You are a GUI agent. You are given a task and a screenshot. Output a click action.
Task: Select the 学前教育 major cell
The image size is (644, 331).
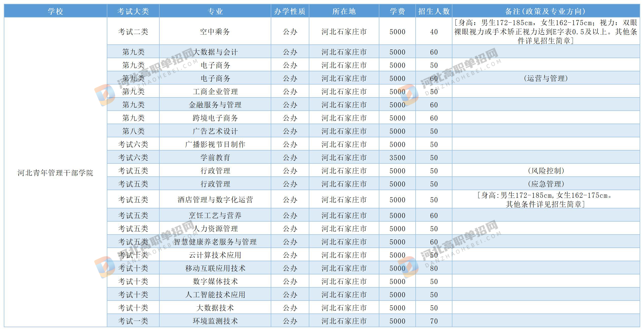pos(215,157)
